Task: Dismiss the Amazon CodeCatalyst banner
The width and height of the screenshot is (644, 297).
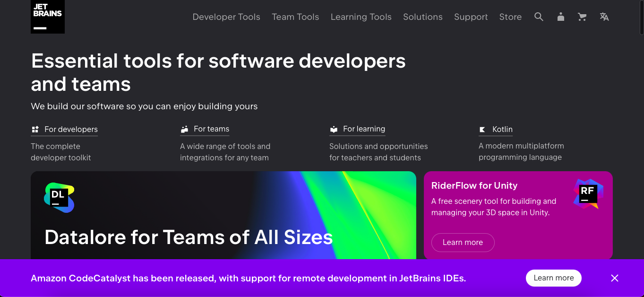Action: (x=614, y=278)
